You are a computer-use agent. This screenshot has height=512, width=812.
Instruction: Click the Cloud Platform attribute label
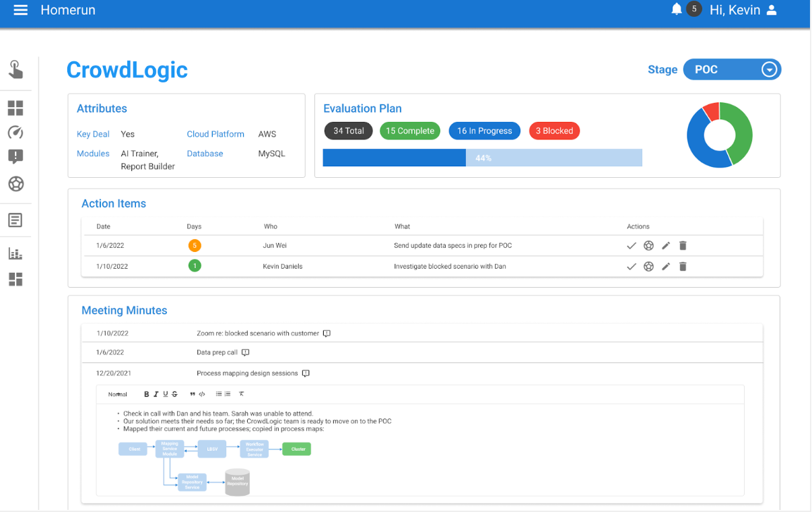tap(215, 134)
